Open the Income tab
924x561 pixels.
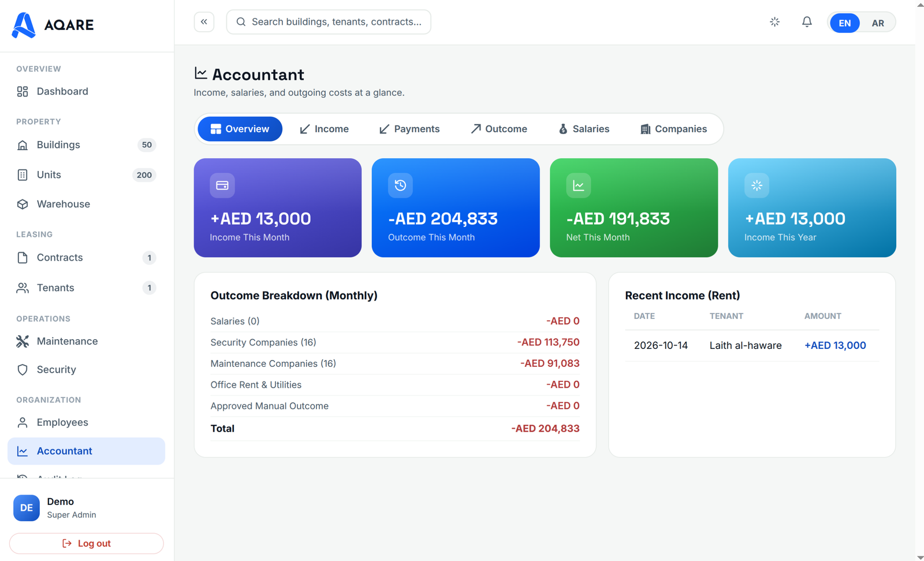coord(324,129)
